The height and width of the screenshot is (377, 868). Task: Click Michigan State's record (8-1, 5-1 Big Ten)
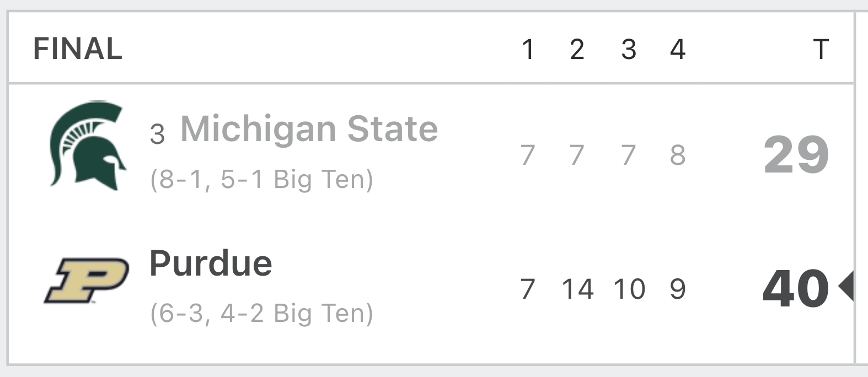point(261,180)
